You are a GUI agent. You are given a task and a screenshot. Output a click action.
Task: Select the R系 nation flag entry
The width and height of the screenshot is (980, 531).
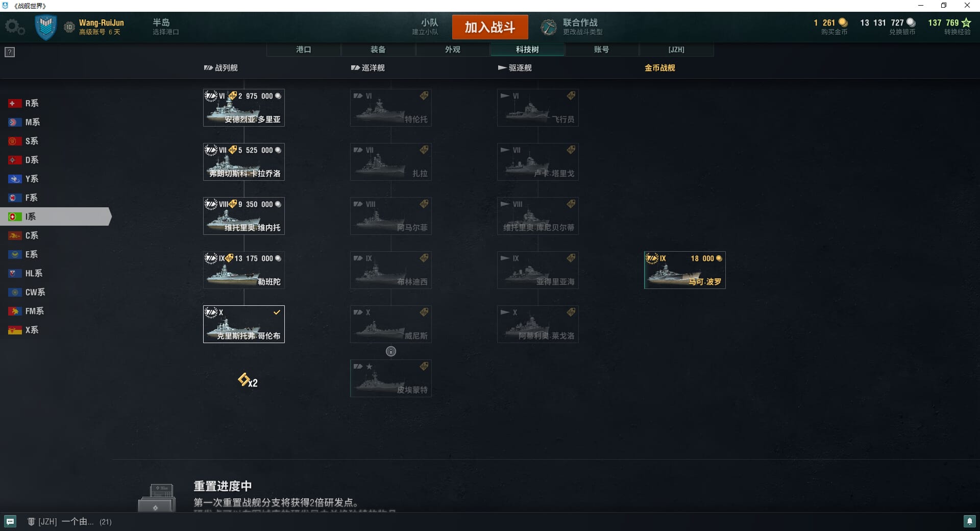pyautogui.click(x=23, y=103)
